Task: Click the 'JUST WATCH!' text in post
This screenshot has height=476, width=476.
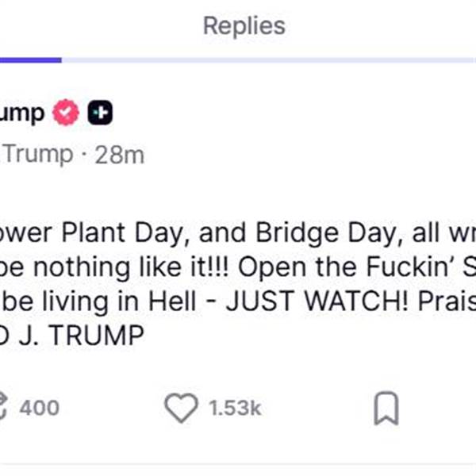Action: 336,301
